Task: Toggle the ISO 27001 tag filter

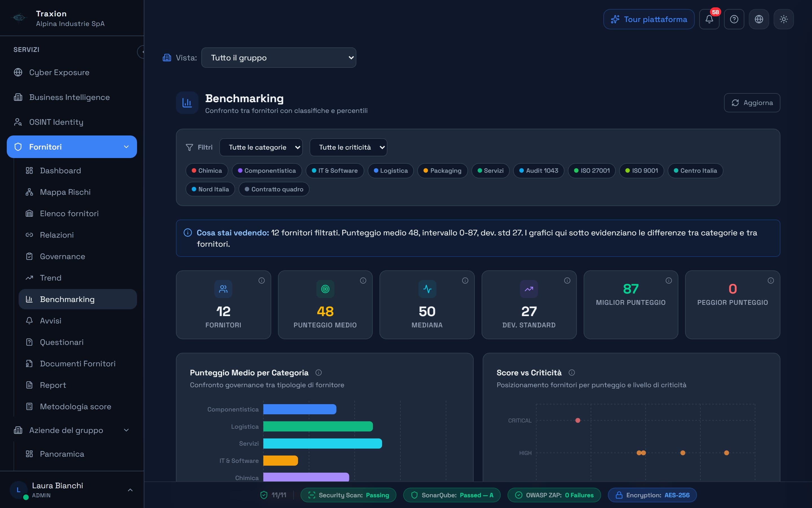Action: pos(592,171)
